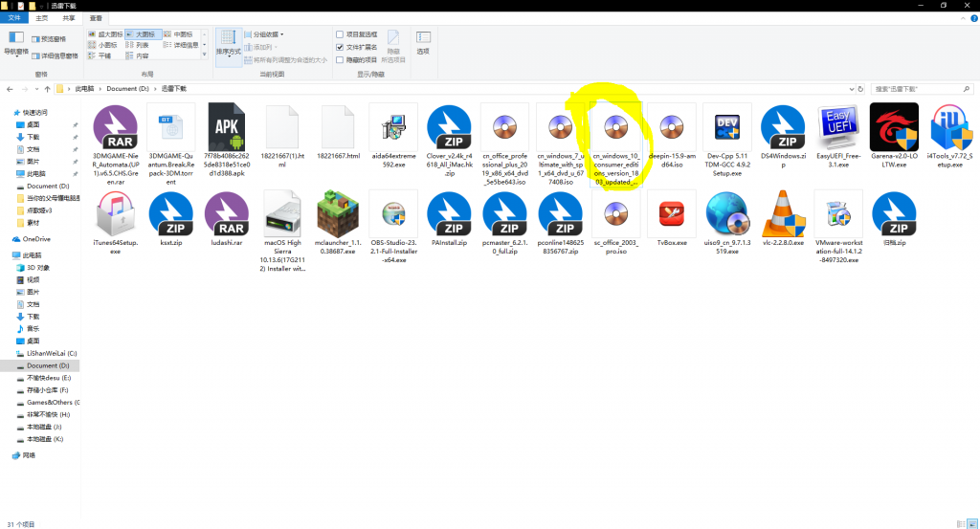
Task: Go back with the Back arrow
Action: pyautogui.click(x=10, y=89)
